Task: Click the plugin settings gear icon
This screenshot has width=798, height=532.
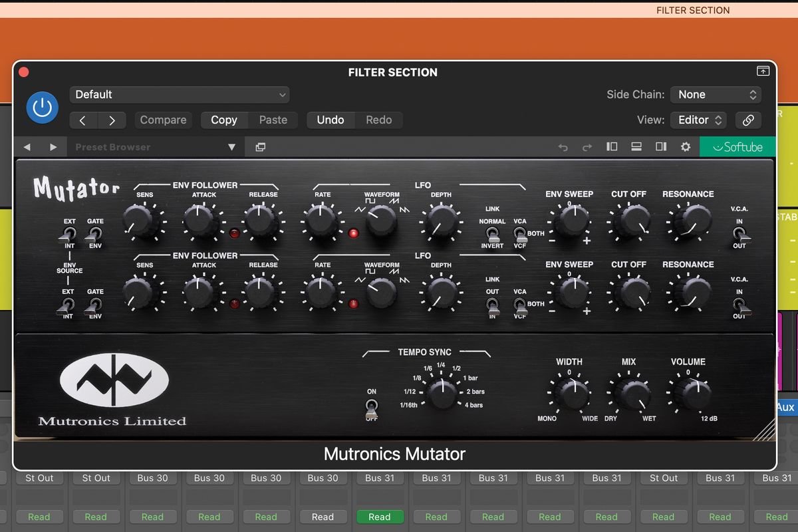Action: 685,146
